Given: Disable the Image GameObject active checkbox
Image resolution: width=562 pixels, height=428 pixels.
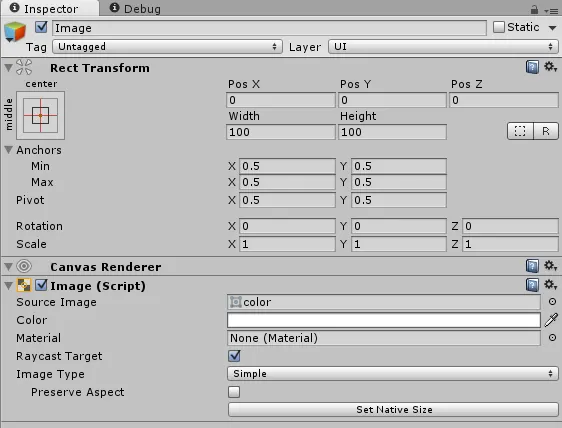Looking at the screenshot, I should point(41,27).
